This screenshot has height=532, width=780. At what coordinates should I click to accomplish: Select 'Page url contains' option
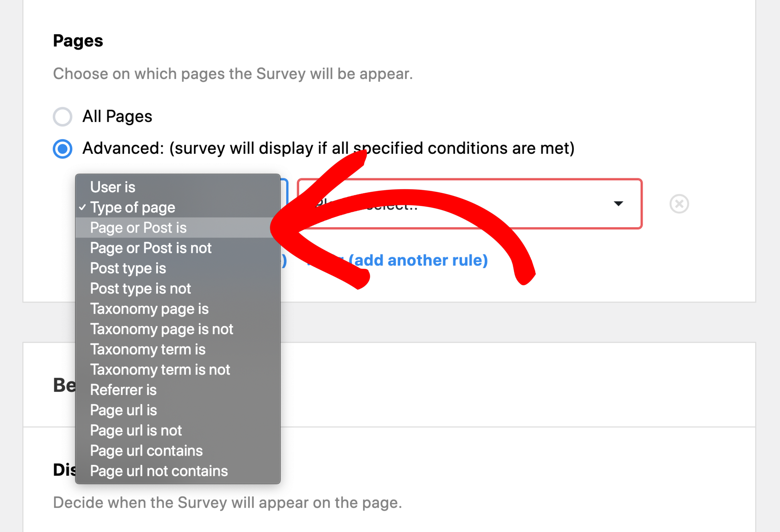178,451
